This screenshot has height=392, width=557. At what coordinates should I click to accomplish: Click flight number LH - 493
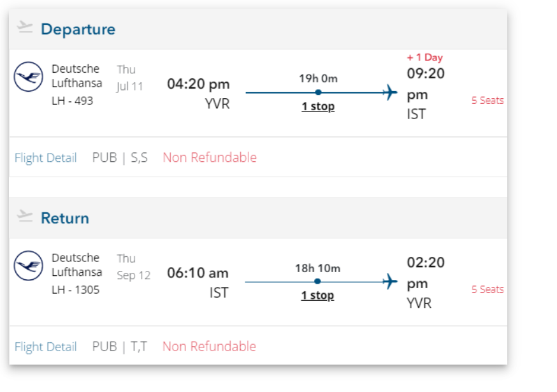72,101
